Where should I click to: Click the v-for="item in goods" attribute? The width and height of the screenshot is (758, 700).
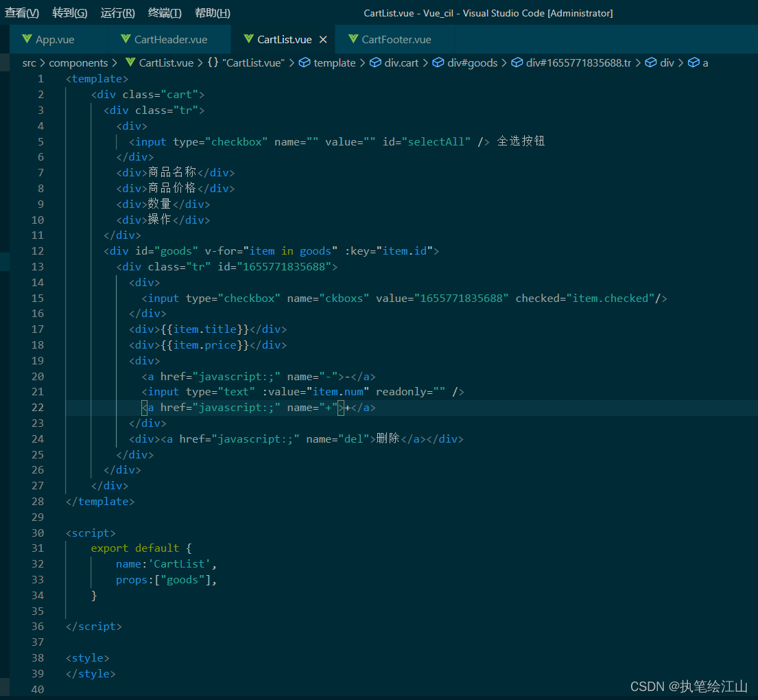click(271, 251)
